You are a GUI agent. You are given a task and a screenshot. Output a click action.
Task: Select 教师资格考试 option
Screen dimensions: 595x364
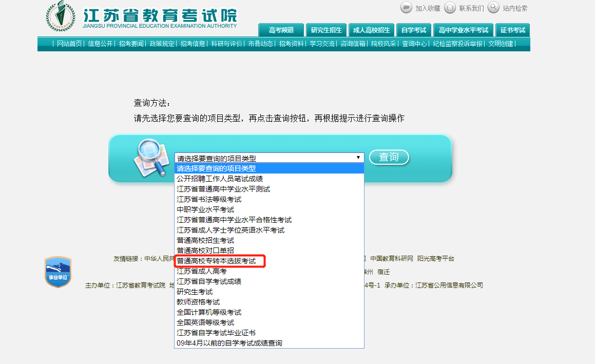[x=269, y=302]
